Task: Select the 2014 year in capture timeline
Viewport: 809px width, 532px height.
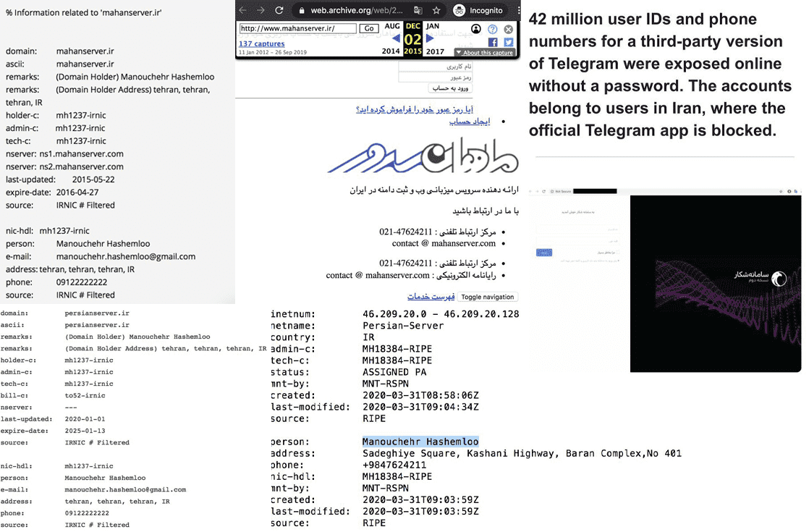Action: [x=391, y=51]
